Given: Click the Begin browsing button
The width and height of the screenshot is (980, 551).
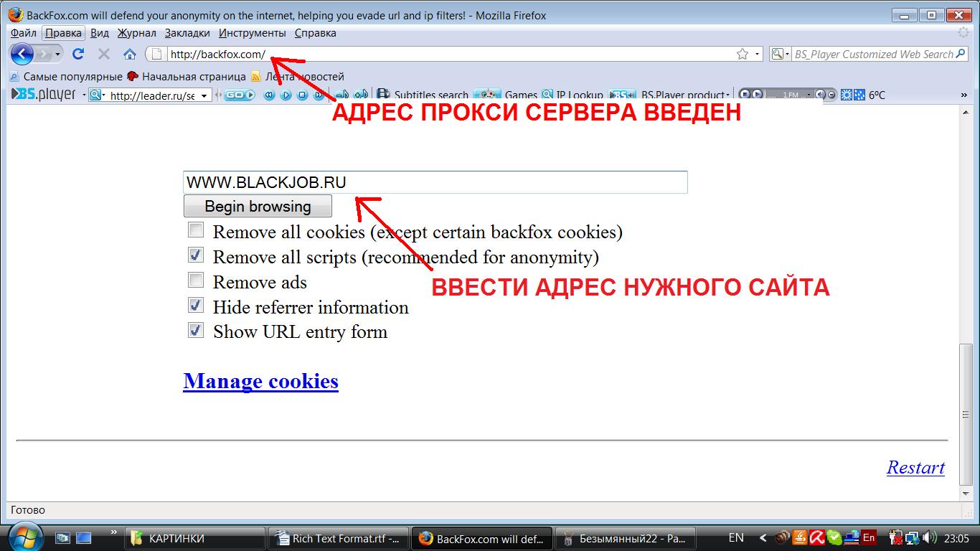Looking at the screenshot, I should click(x=258, y=206).
